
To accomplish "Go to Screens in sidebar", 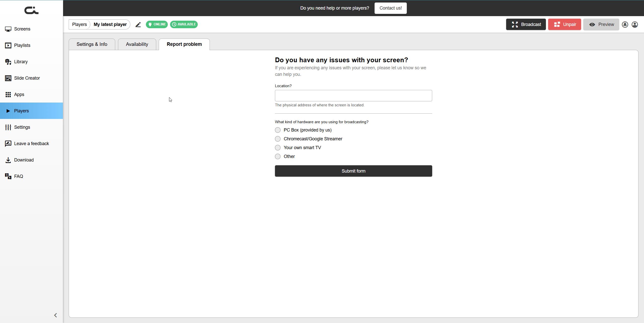I will point(22,29).
